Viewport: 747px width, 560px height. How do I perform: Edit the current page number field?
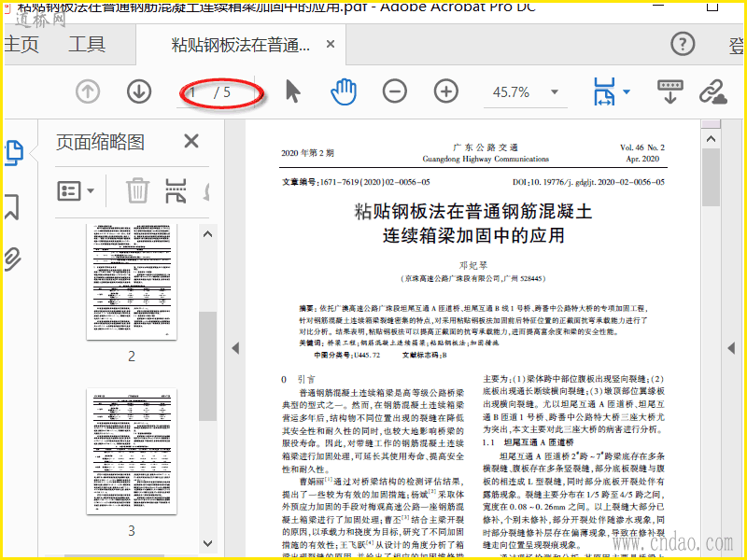click(193, 91)
